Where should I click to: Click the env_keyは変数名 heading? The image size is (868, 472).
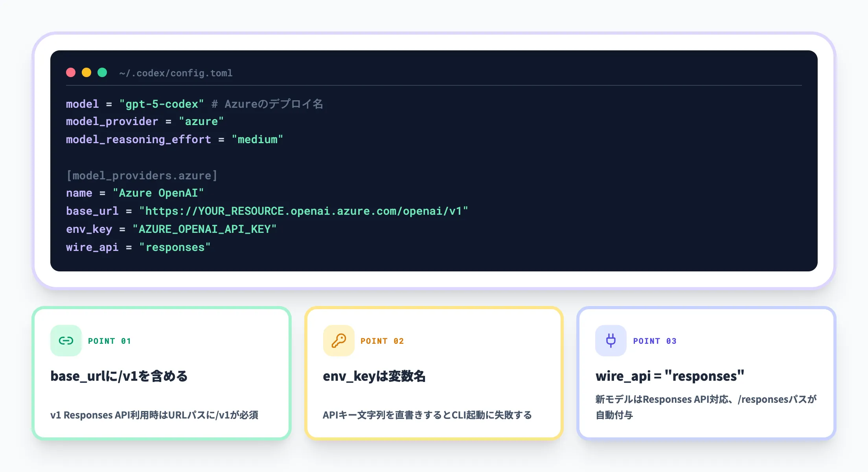pos(374,376)
